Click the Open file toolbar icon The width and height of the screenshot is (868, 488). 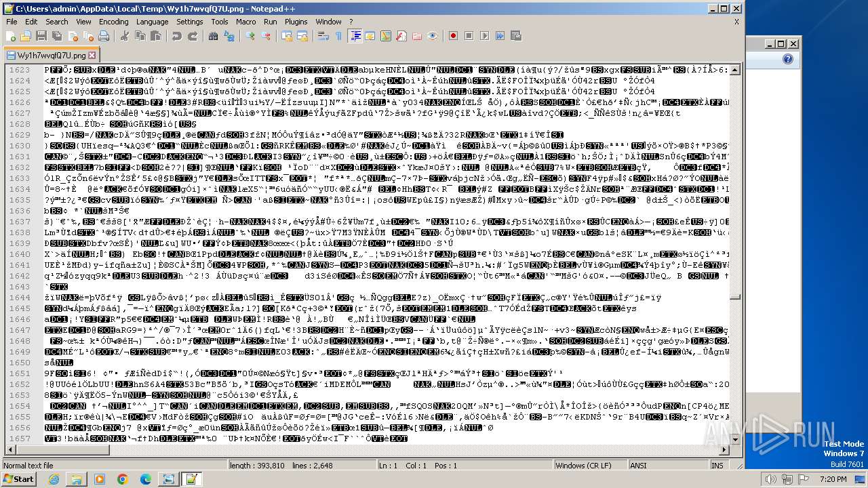tap(26, 36)
